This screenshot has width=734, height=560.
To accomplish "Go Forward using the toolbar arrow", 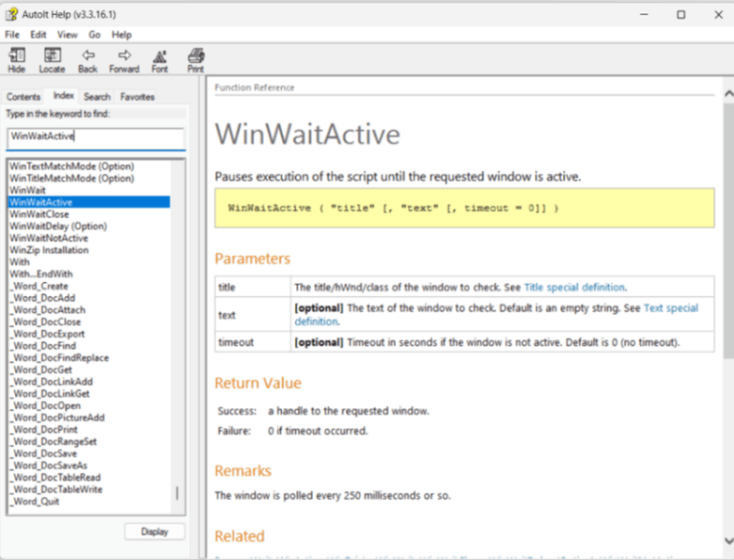I will tap(124, 60).
